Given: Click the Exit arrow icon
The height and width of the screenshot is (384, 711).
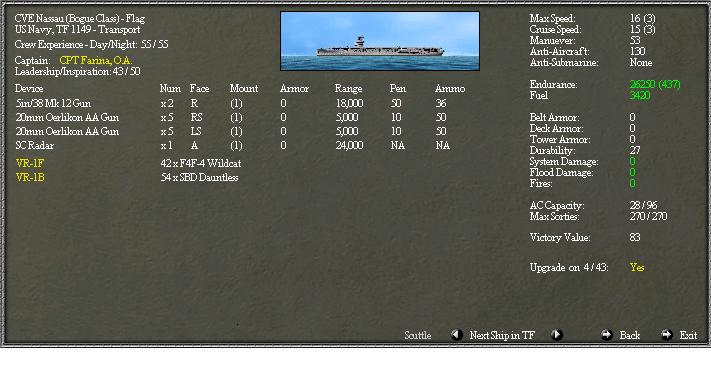Looking at the screenshot, I should tap(666, 335).
